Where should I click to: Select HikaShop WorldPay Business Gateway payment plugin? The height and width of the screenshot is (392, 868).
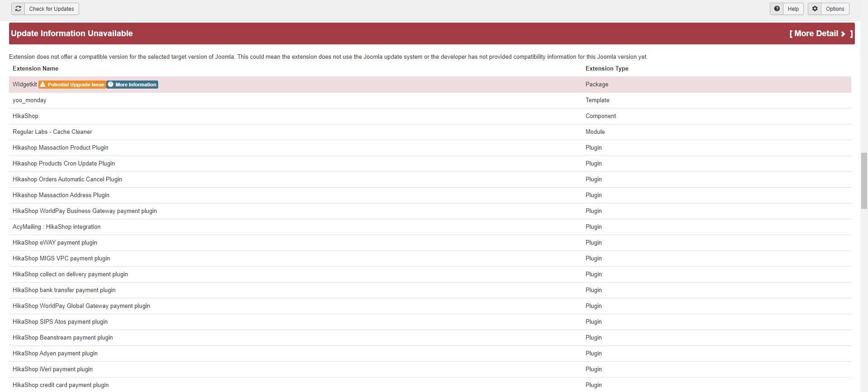[430, 211]
